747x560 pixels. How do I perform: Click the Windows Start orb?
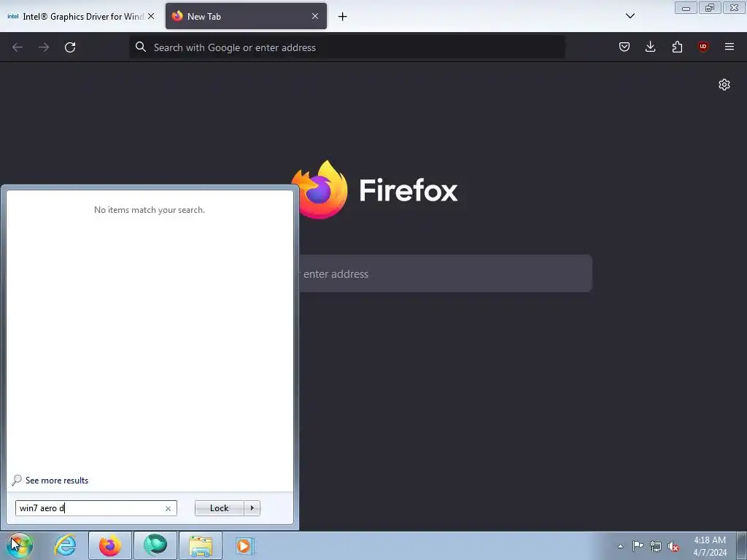[x=19, y=545]
